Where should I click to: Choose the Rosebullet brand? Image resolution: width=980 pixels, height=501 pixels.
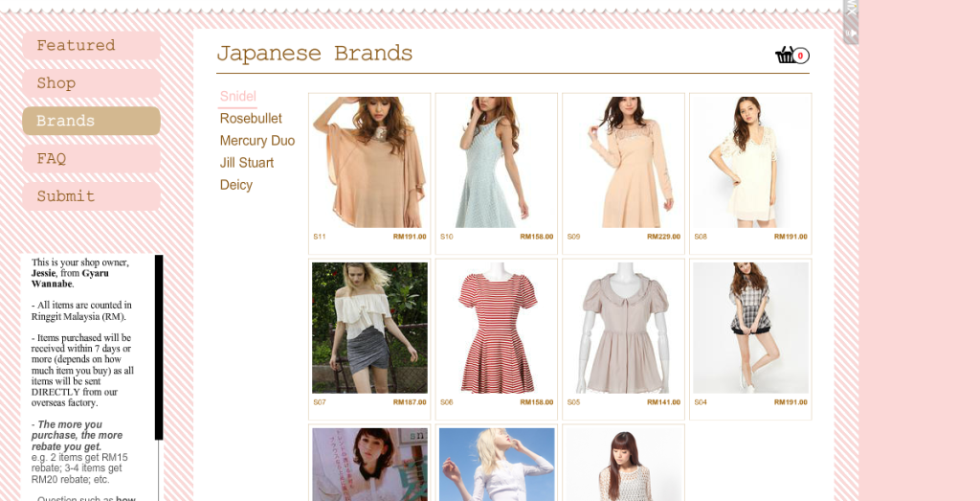[x=251, y=119]
